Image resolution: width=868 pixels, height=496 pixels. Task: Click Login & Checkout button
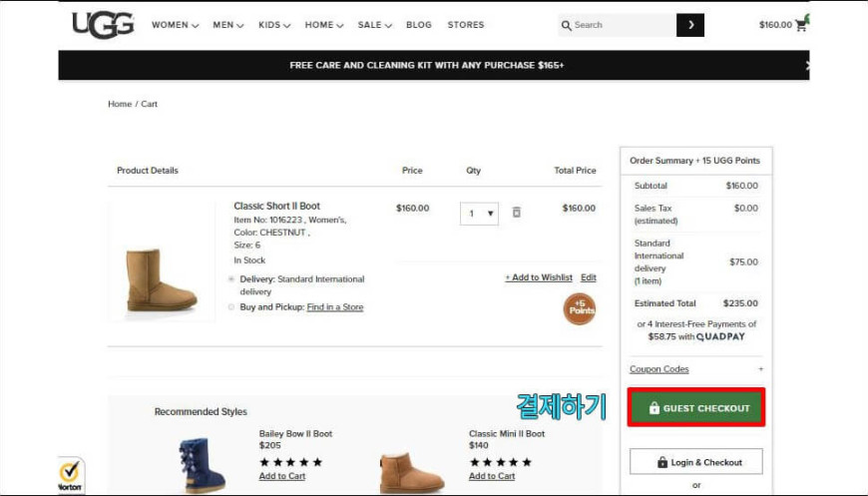pos(695,462)
